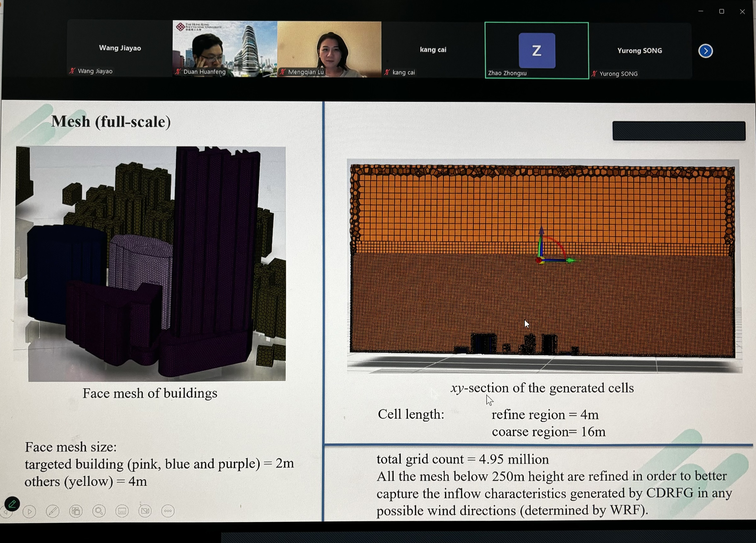The height and width of the screenshot is (543, 756).
Task: Click the Wang Jiayao participant tile
Action: tap(120, 48)
